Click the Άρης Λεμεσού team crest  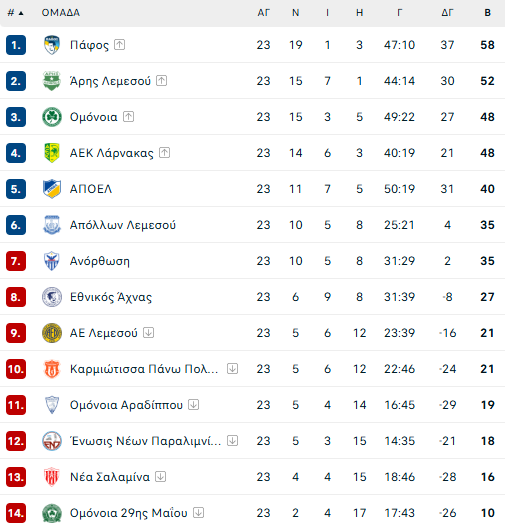(52, 81)
